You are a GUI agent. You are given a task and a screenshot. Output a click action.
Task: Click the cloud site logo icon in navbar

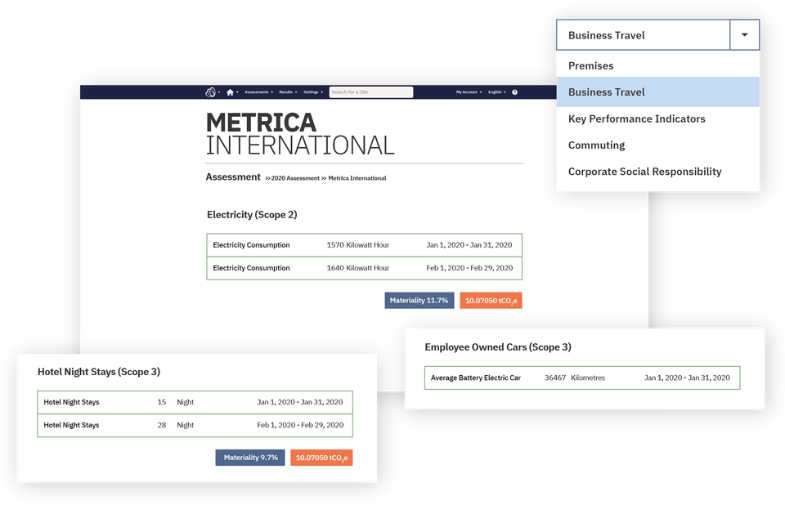coord(212,92)
